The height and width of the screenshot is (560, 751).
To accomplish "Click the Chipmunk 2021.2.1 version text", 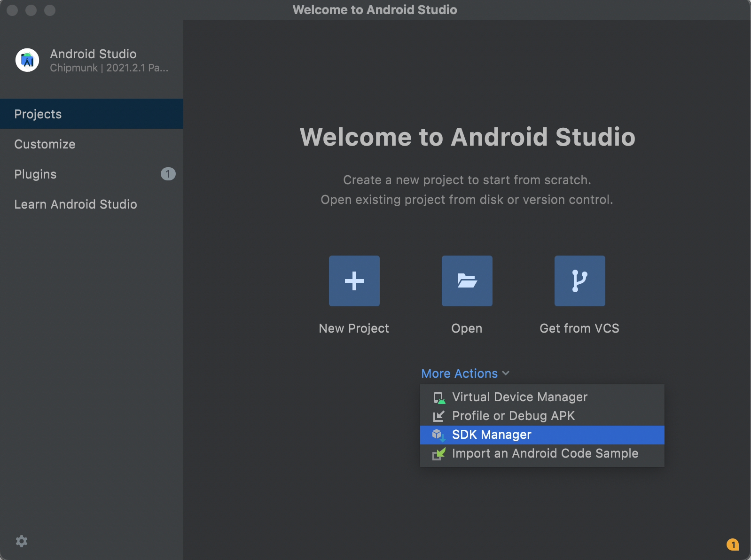I will click(x=109, y=68).
